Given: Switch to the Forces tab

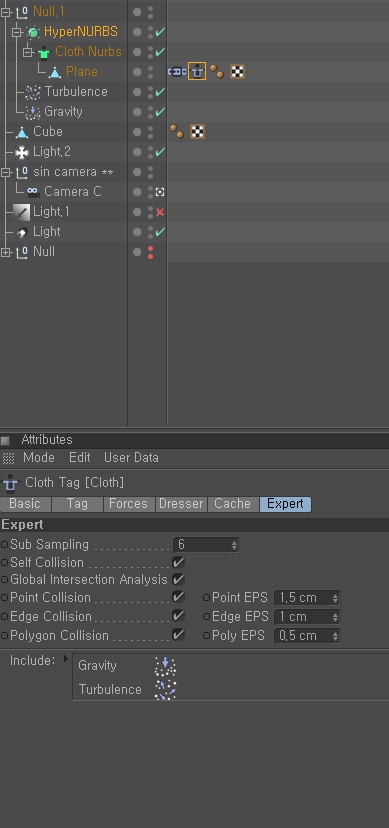Looking at the screenshot, I should tap(129, 504).
